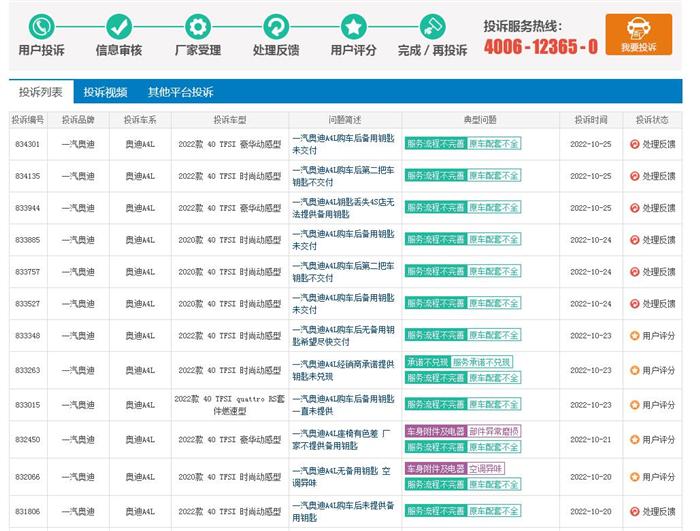Open complaint titled 一汽奥迪A4L无备用钥匙 空调异味
Image resolution: width=700 pixels, height=531 pixels.
342,477
